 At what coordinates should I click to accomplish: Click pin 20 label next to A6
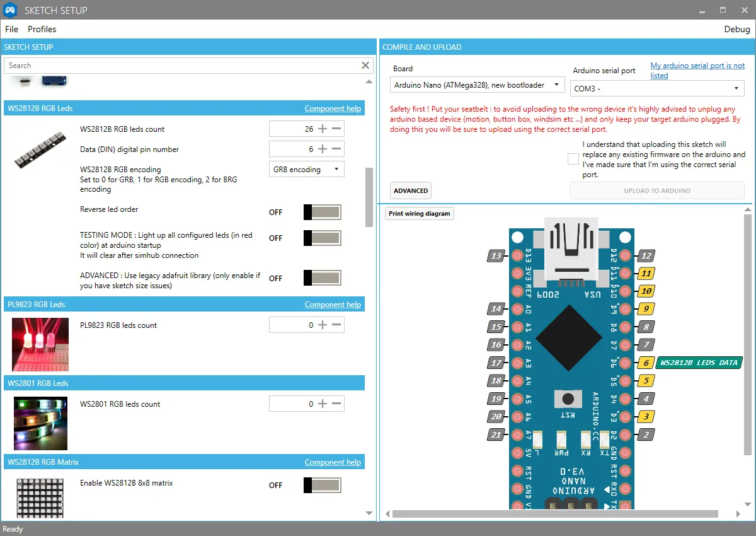pos(497,416)
